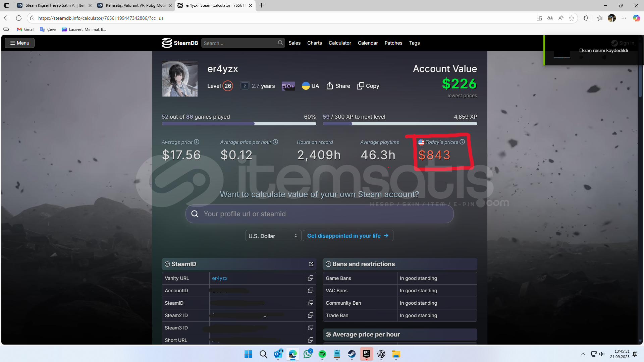Click the search magnifier icon in SteamDB header
This screenshot has height=362, width=644.
point(280,43)
